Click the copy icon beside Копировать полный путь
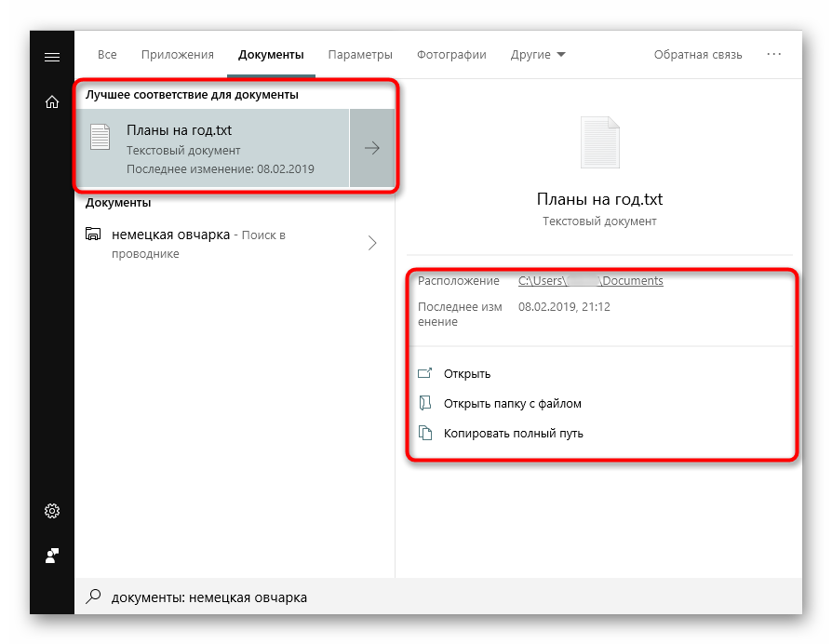 coord(425,433)
